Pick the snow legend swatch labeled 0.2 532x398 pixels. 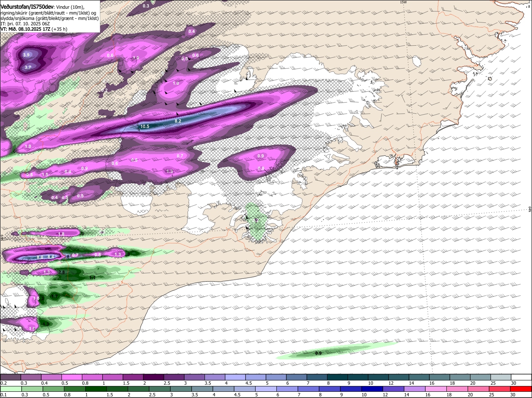click(10, 377)
